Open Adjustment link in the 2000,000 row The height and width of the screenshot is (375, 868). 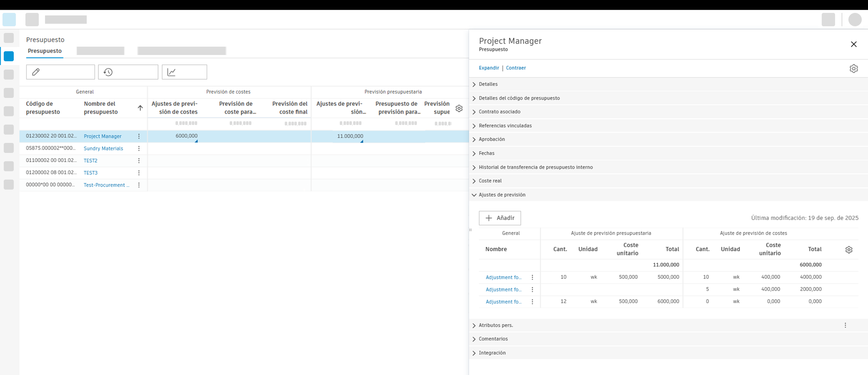pos(504,289)
